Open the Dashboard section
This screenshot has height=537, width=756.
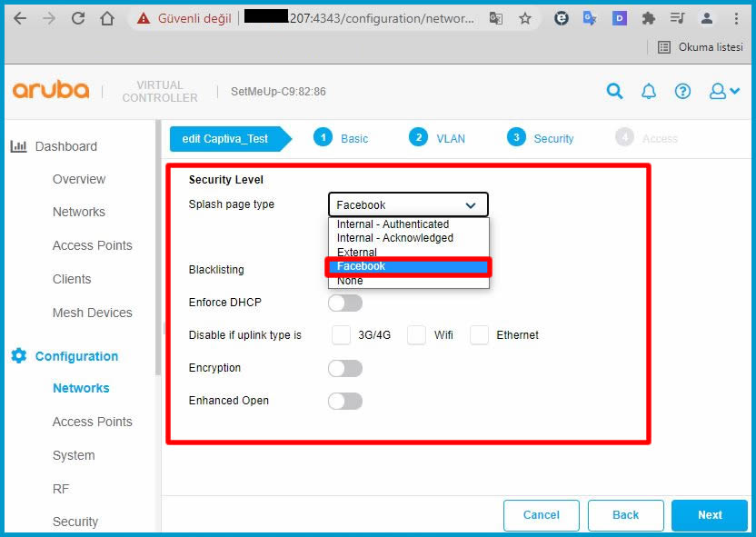point(66,146)
